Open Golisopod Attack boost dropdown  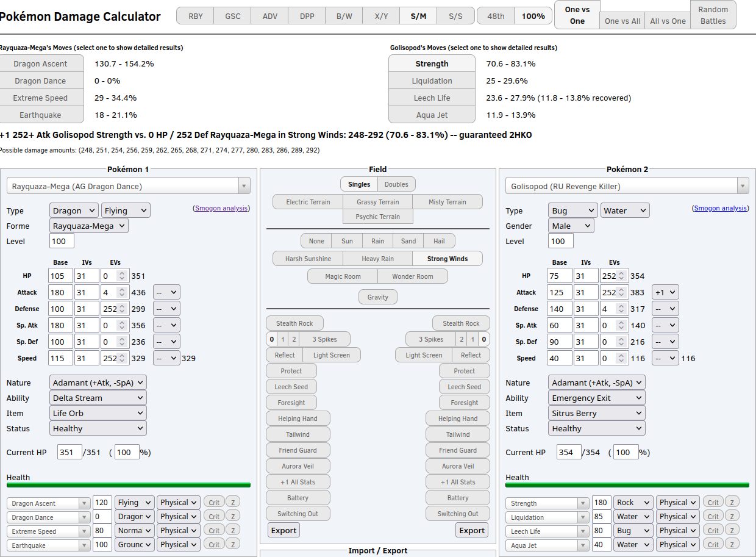coord(665,292)
